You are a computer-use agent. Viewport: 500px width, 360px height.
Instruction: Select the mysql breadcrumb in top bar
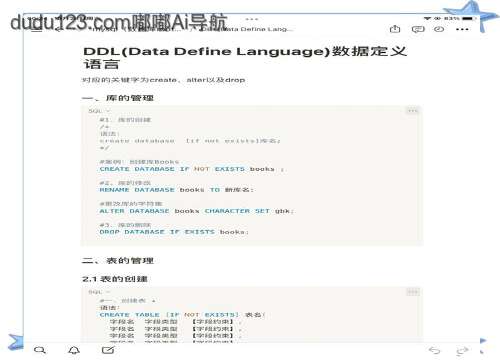[x=100, y=29]
